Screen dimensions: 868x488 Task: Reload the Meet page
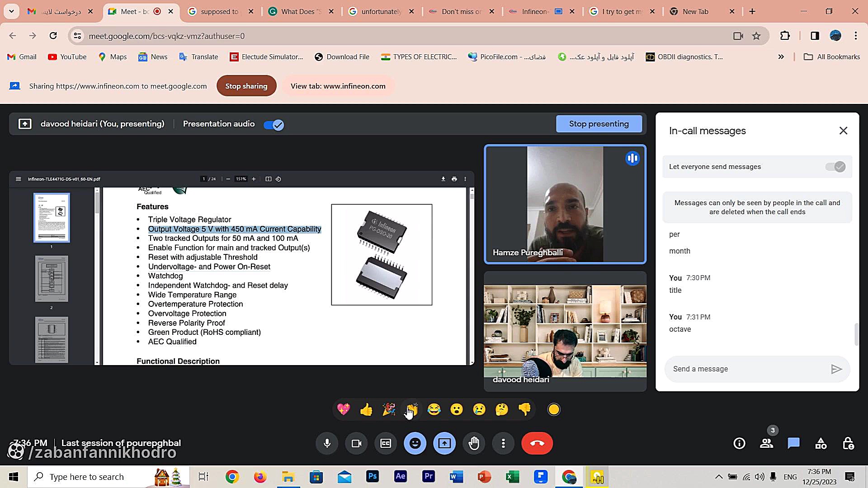click(53, 36)
